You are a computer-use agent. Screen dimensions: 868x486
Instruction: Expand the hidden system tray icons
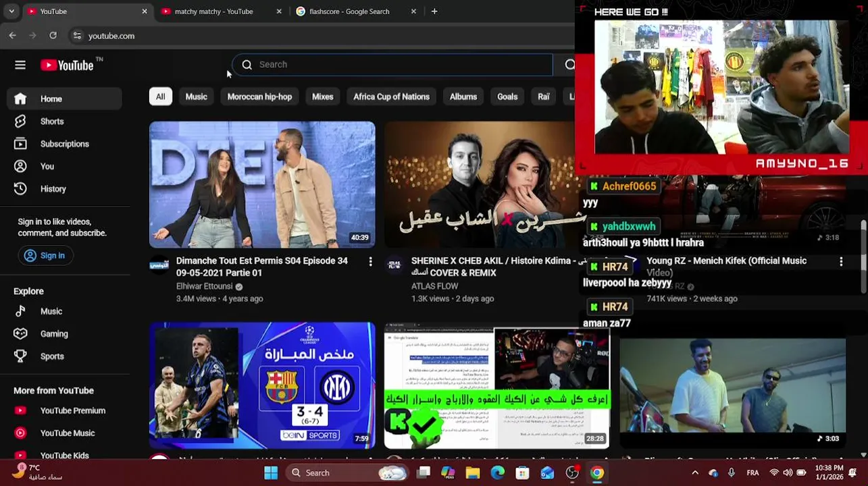coord(694,473)
